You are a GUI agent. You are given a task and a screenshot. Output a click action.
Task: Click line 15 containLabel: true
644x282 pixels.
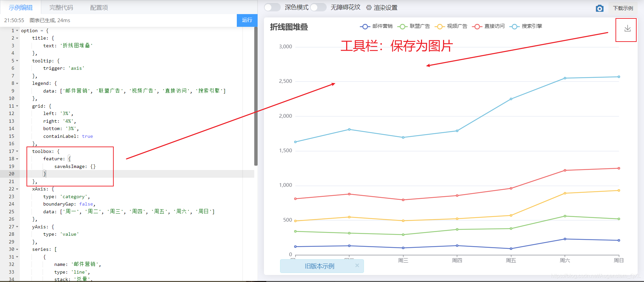(68, 136)
